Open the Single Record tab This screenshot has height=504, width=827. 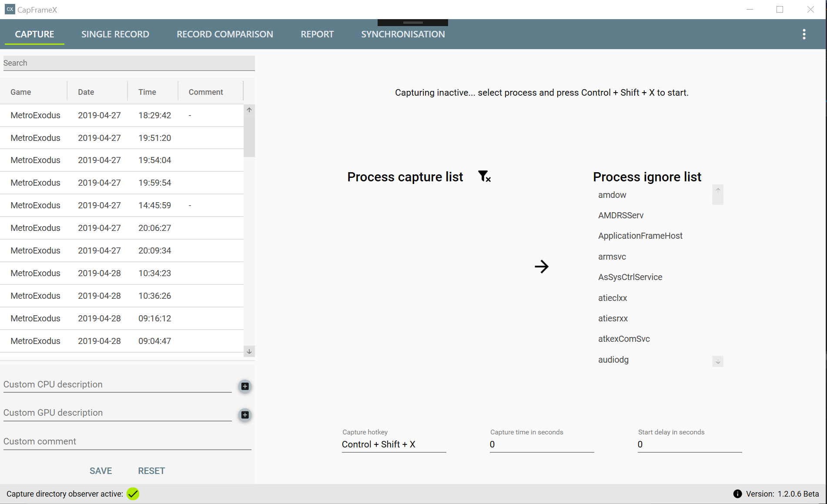(x=115, y=34)
